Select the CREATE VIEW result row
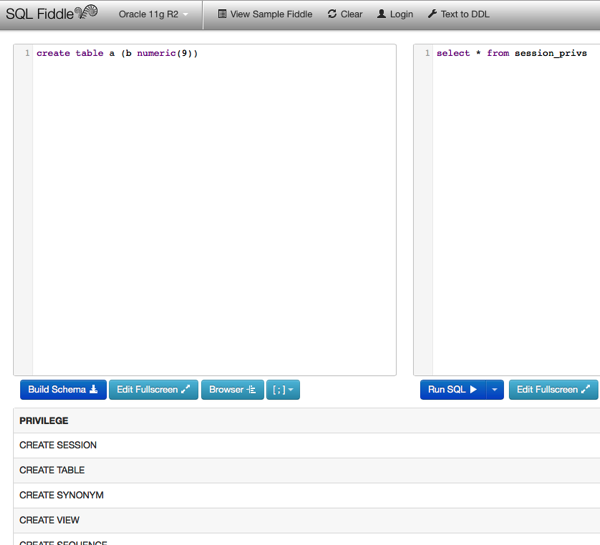Screen dimensions: 600x545 click(307, 520)
